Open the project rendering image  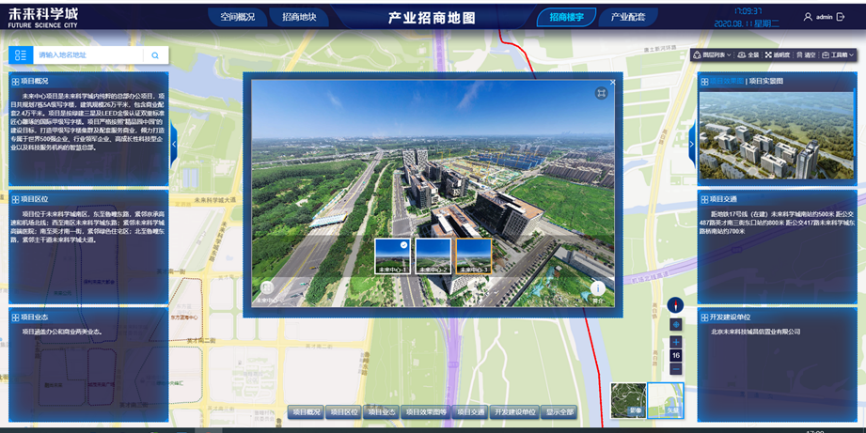pos(777,136)
